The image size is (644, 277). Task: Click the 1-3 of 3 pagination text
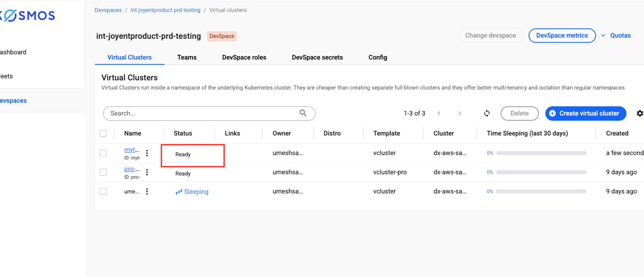414,114
